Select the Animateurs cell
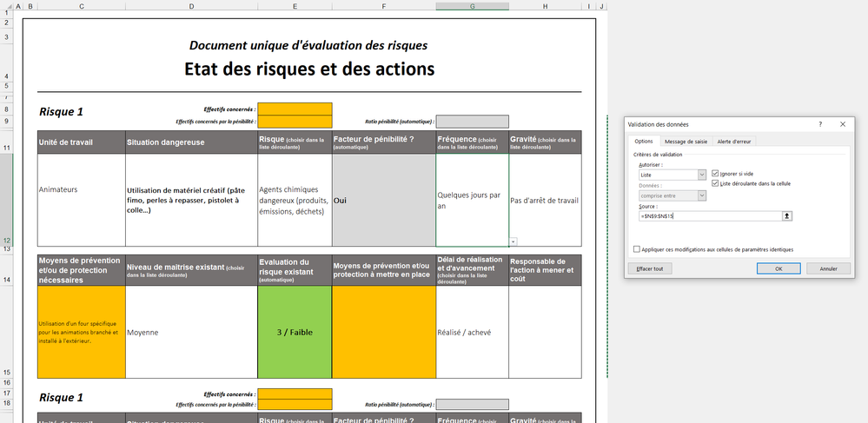This screenshot has width=868, height=423. click(82, 200)
